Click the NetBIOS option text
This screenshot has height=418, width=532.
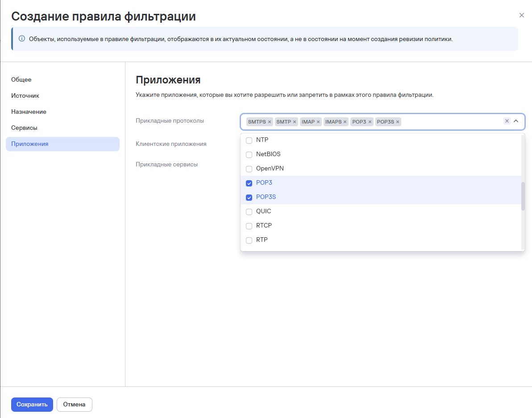click(268, 154)
